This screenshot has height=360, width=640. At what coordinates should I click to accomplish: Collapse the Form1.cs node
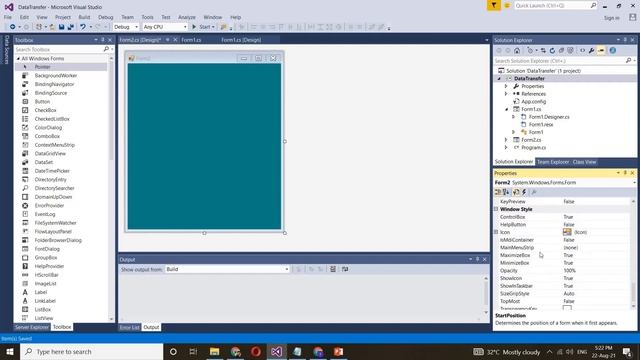(x=507, y=109)
